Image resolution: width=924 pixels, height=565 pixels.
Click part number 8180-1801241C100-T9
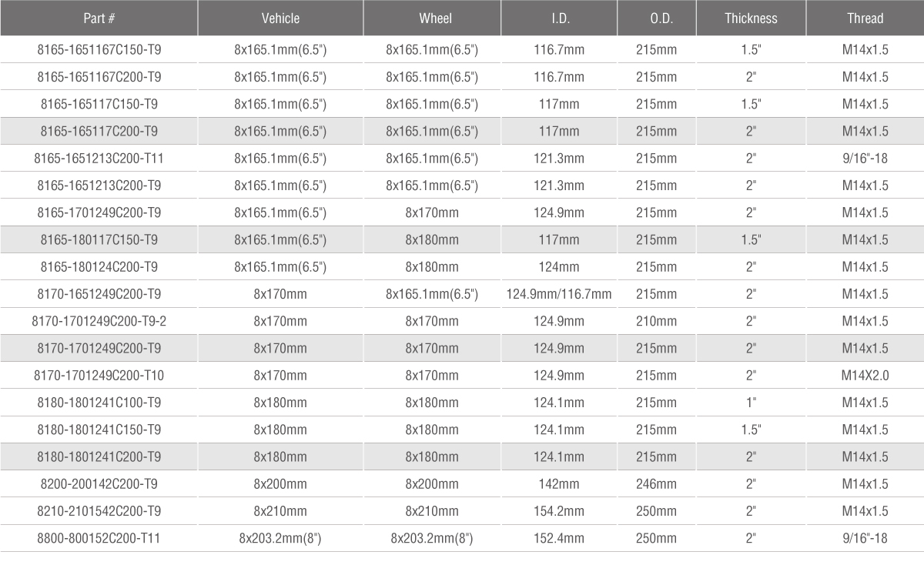coord(99,403)
